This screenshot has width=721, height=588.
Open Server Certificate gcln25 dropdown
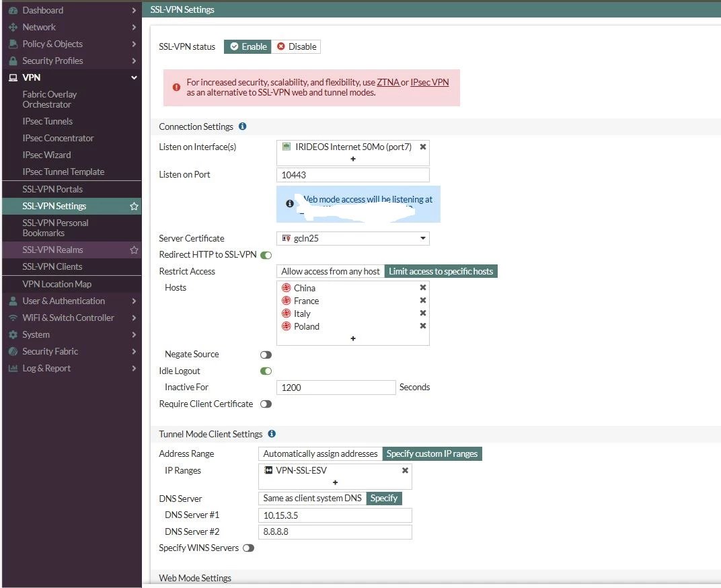353,238
